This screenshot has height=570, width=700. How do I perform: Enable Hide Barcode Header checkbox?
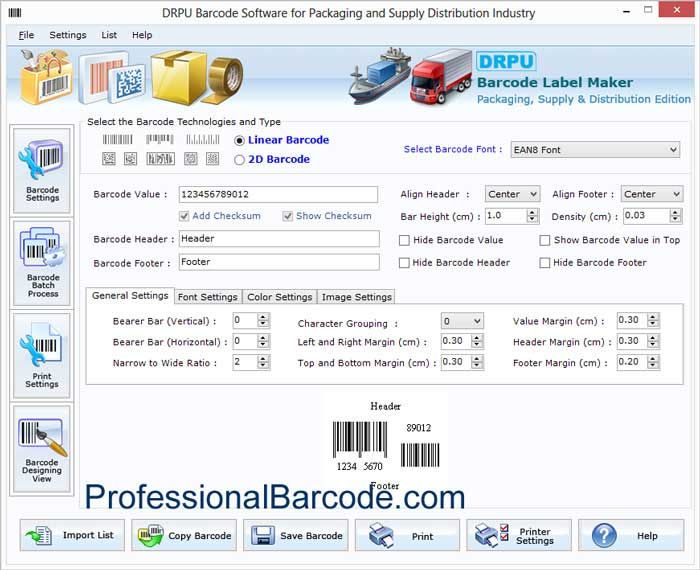pos(404,263)
